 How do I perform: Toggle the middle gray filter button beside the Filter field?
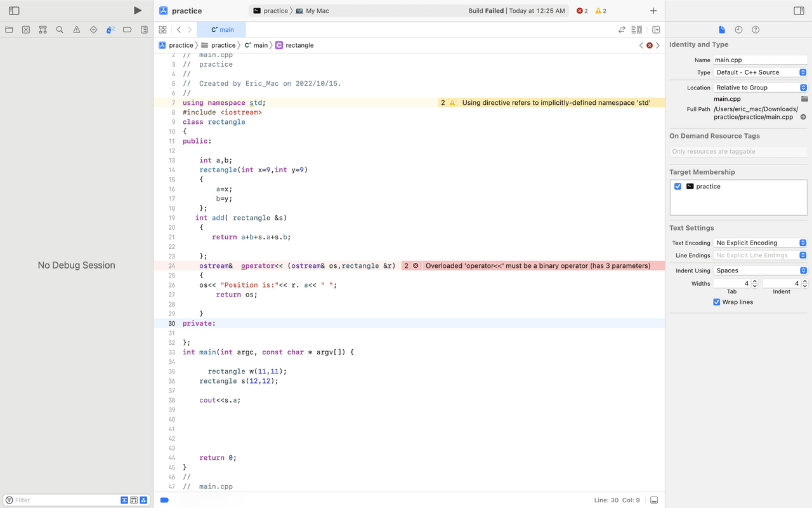(x=134, y=500)
